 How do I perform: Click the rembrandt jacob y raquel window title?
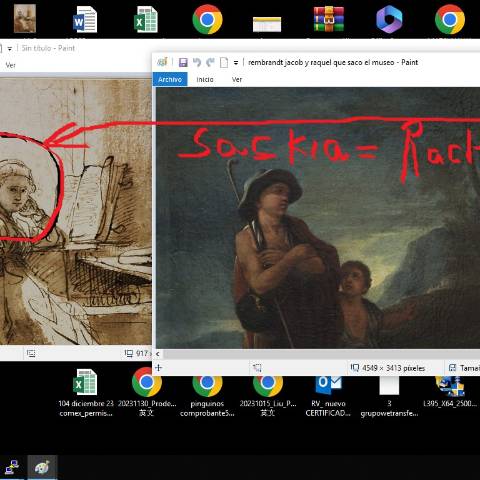(x=333, y=62)
